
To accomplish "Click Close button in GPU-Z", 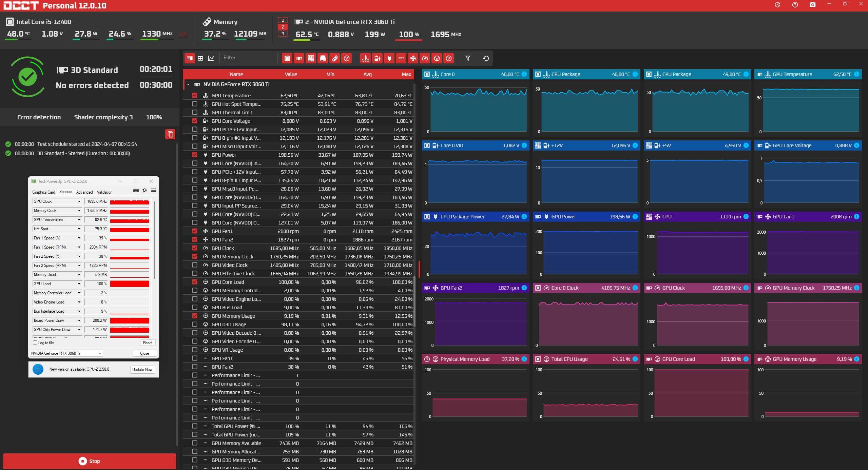I will click(144, 353).
